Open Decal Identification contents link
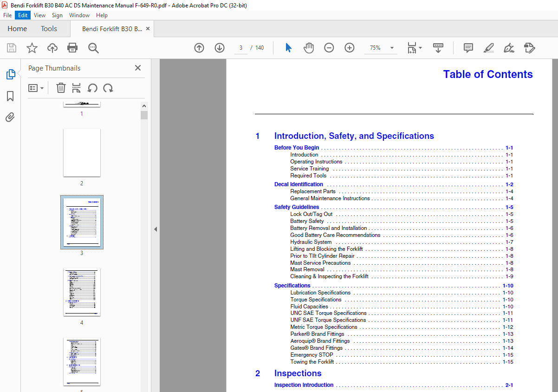 point(298,184)
